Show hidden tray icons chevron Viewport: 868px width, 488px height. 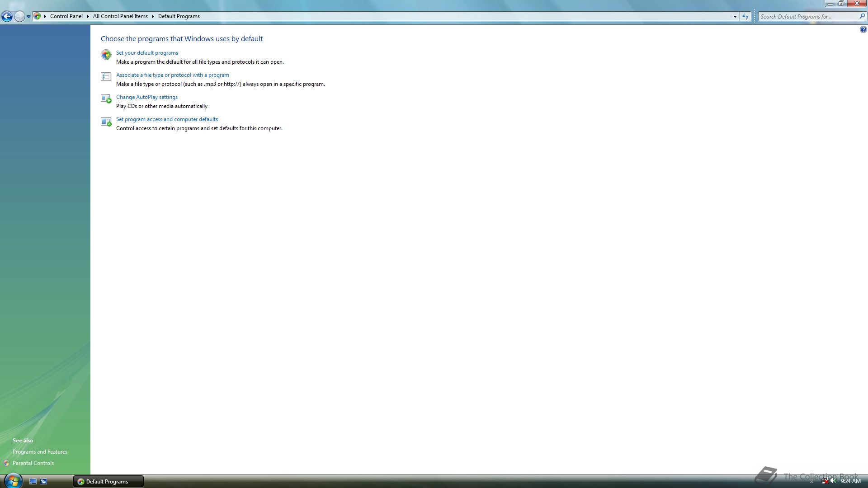(811, 482)
